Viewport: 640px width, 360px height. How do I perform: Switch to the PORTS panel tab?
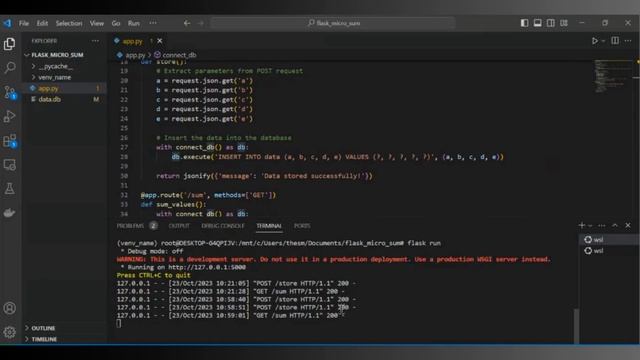(302, 226)
